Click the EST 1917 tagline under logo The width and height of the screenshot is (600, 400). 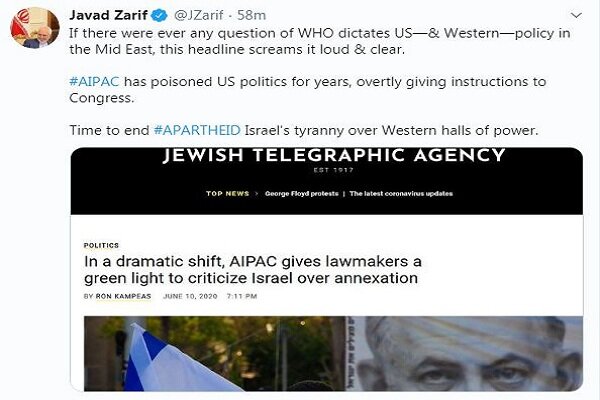(x=333, y=170)
